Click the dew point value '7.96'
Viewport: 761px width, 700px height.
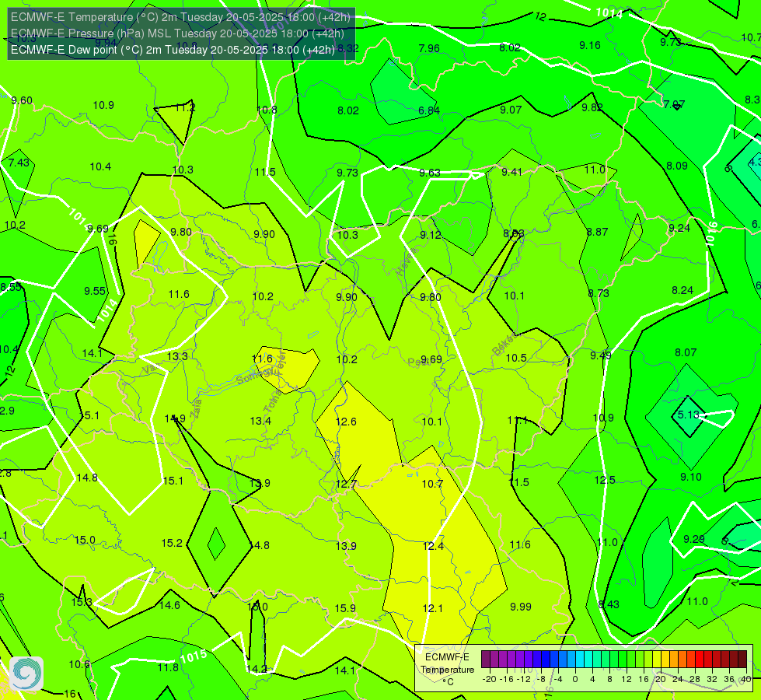429,48
